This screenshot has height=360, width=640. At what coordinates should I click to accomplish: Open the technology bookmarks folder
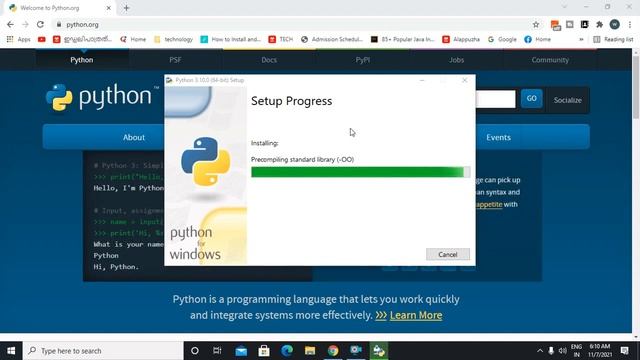pyautogui.click(x=173, y=39)
